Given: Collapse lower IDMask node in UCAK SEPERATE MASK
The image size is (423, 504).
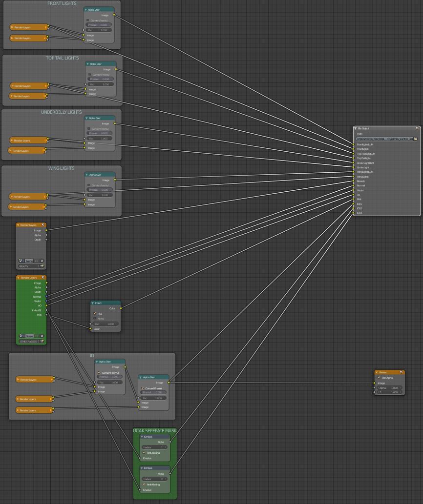Looking at the screenshot, I should (142, 468).
